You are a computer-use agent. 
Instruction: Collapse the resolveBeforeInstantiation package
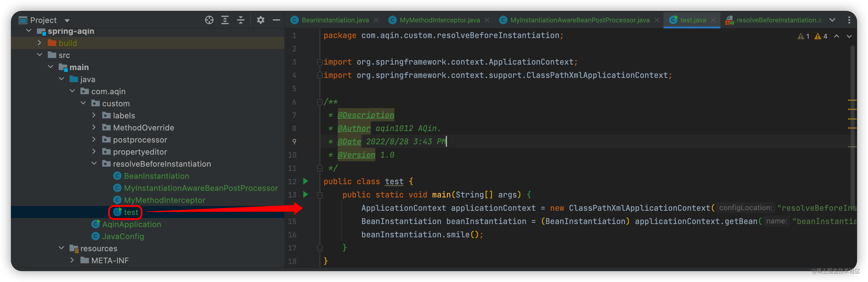point(94,164)
